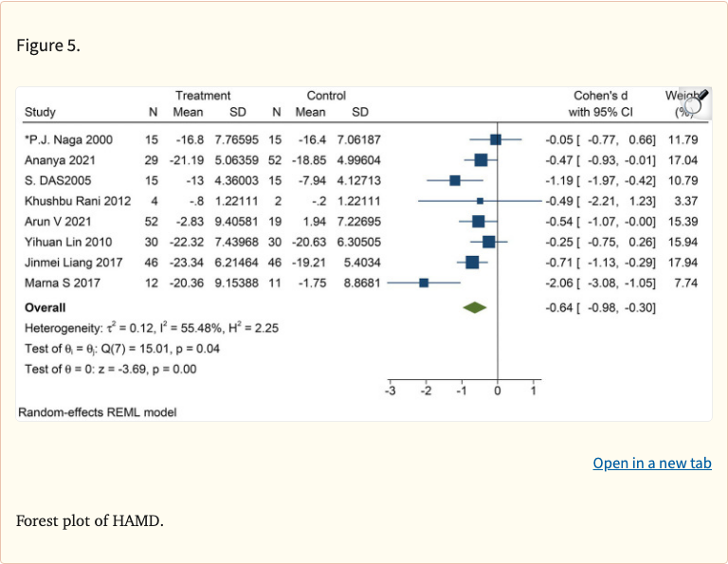
Task: Click the 'Random-effects REML model' footnote
Action: click(x=98, y=412)
